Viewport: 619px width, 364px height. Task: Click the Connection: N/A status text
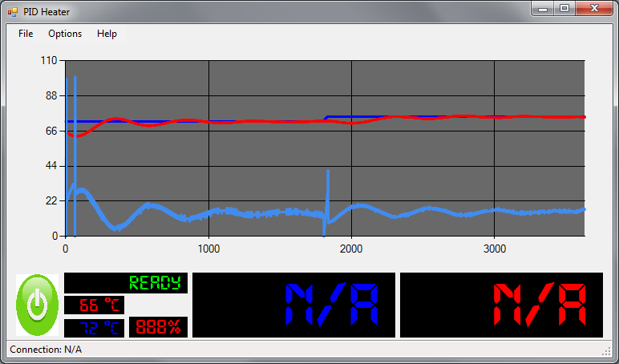(x=46, y=350)
